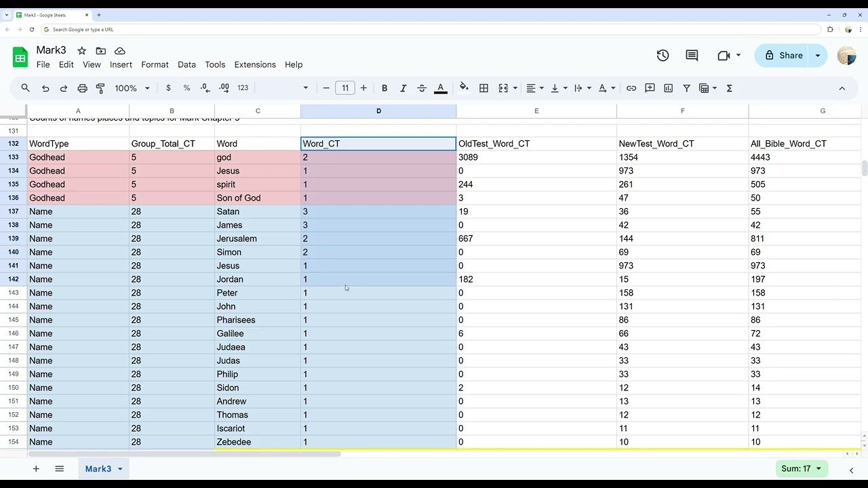This screenshot has width=868, height=488.
Task: Merge cells button
Action: (503, 88)
